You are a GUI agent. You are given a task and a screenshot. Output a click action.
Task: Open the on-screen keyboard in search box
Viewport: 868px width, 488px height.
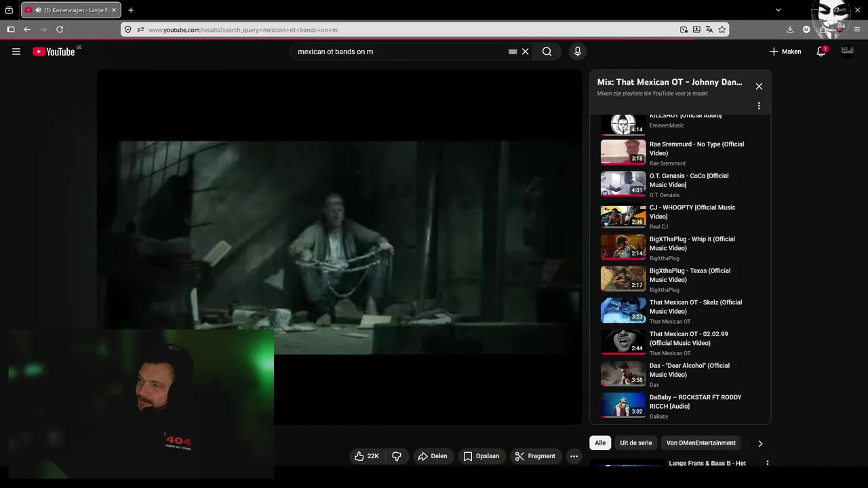(x=513, y=52)
